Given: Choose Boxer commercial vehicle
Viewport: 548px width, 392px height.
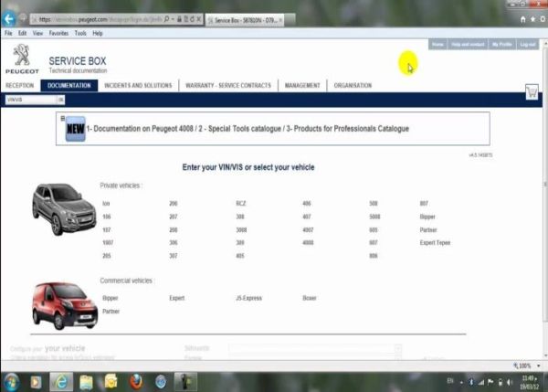Looking at the screenshot, I should 310,298.
